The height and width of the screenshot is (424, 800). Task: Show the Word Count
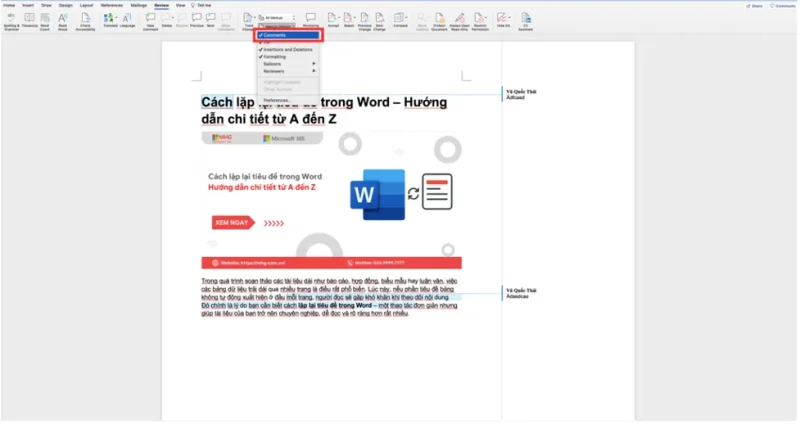pyautogui.click(x=45, y=22)
